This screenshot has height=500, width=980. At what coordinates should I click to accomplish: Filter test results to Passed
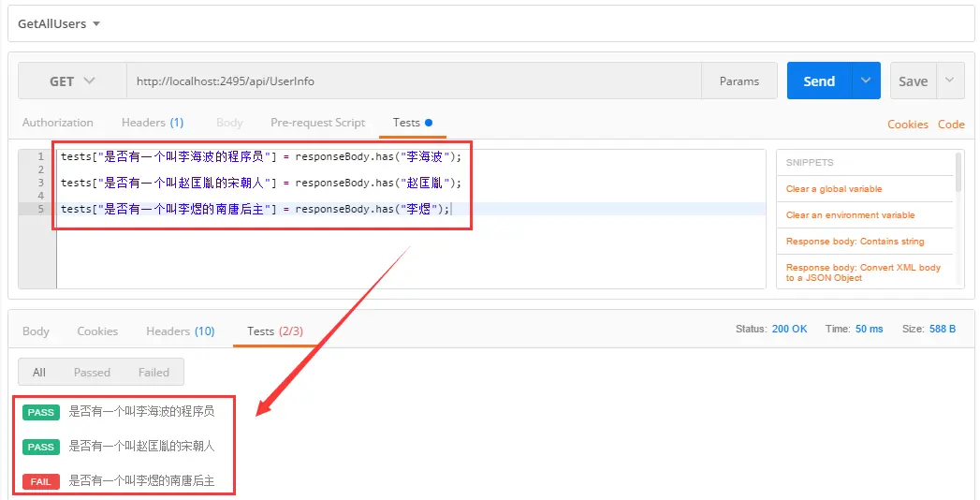[x=92, y=373]
